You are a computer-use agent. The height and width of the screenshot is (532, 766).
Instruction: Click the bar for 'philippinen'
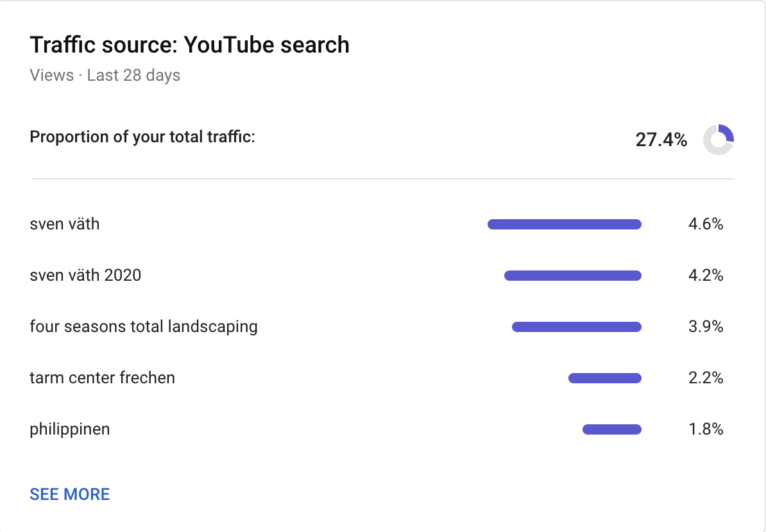click(x=612, y=429)
